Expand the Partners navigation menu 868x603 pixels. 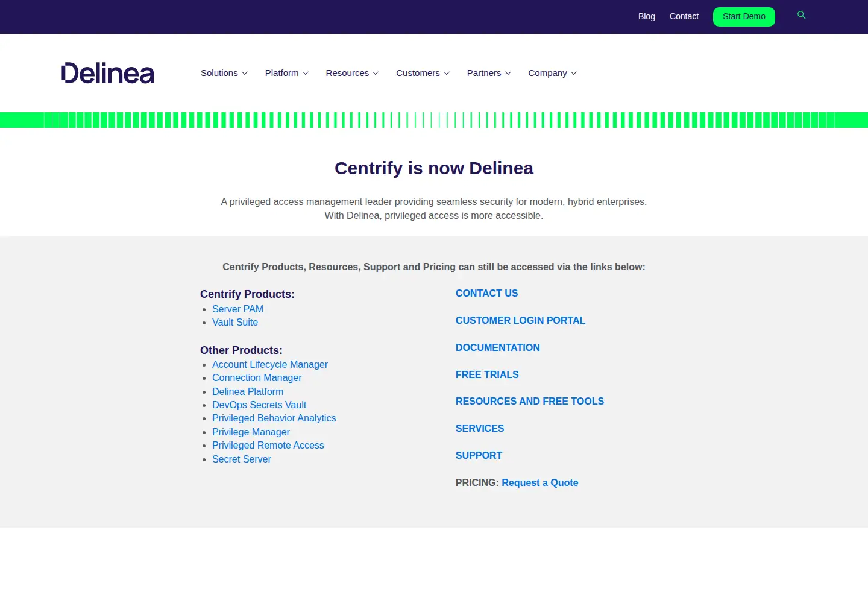click(x=489, y=73)
